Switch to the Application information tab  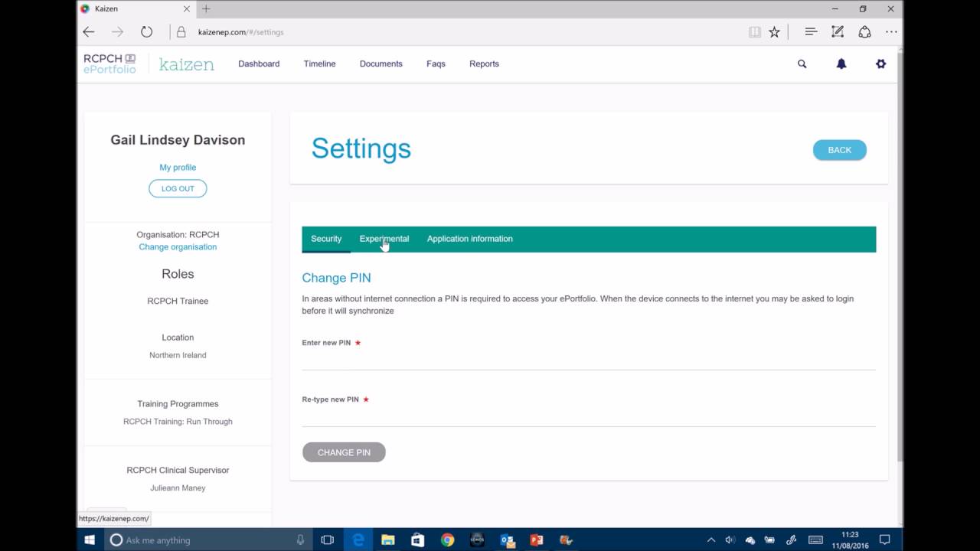(x=470, y=239)
